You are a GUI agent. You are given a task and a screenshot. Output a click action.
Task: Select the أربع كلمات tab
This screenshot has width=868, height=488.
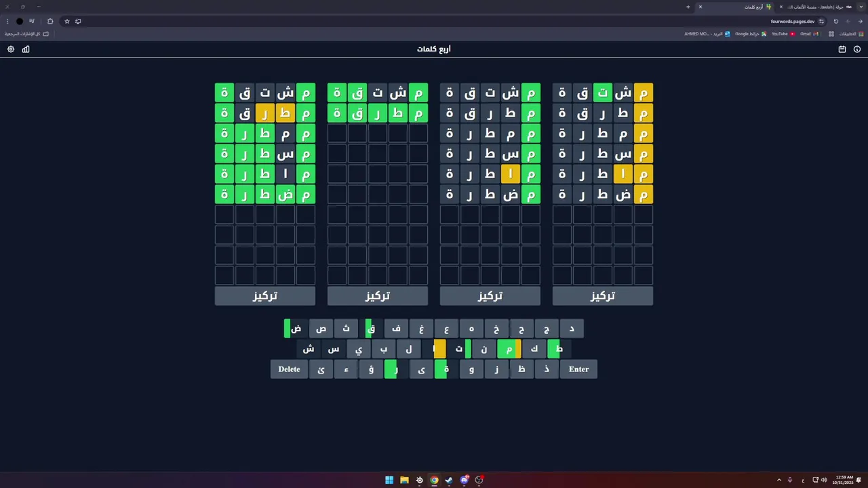pos(736,7)
